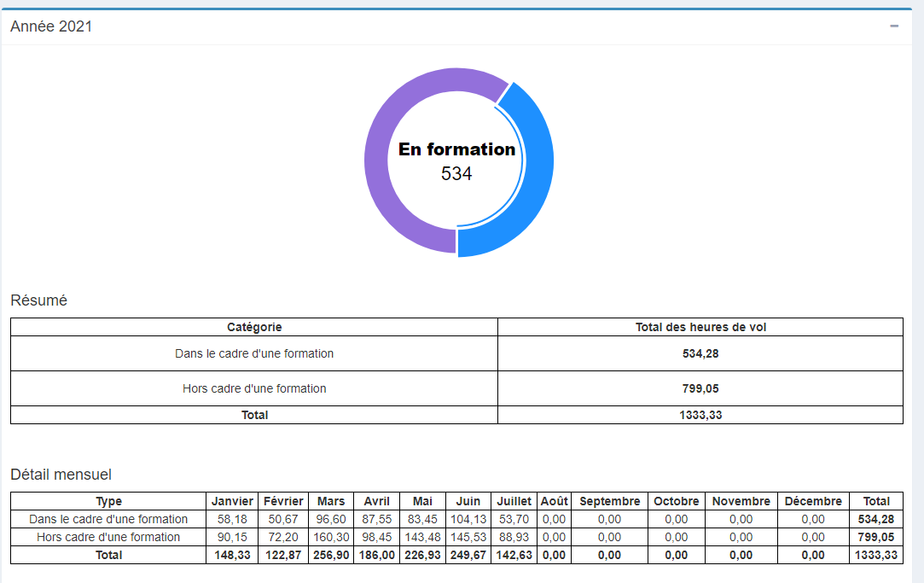Viewport: 924px width, 583px height.
Task: Click the Septembre column header
Action: [x=609, y=501]
